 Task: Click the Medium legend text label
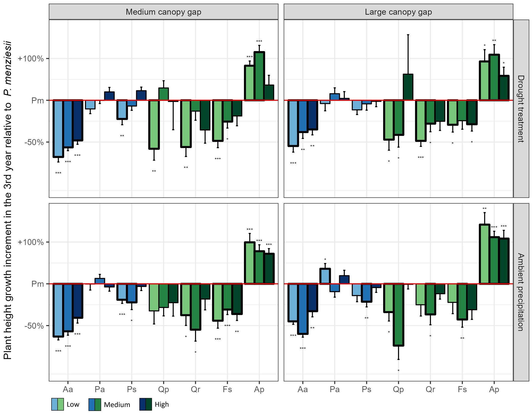click(117, 405)
